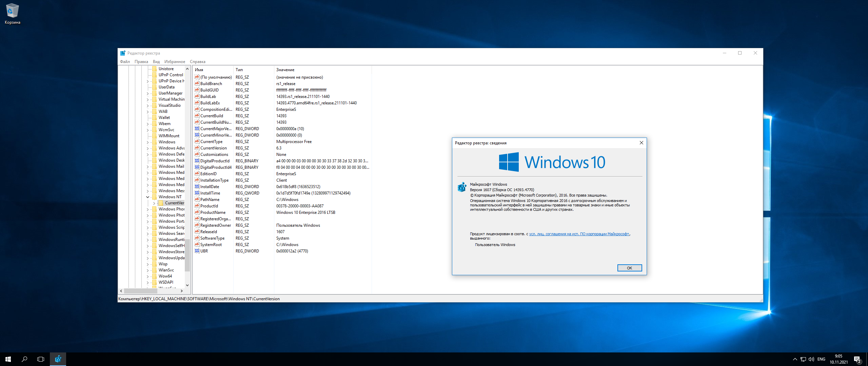
Task: Open the network icon in system tray
Action: coord(803,359)
